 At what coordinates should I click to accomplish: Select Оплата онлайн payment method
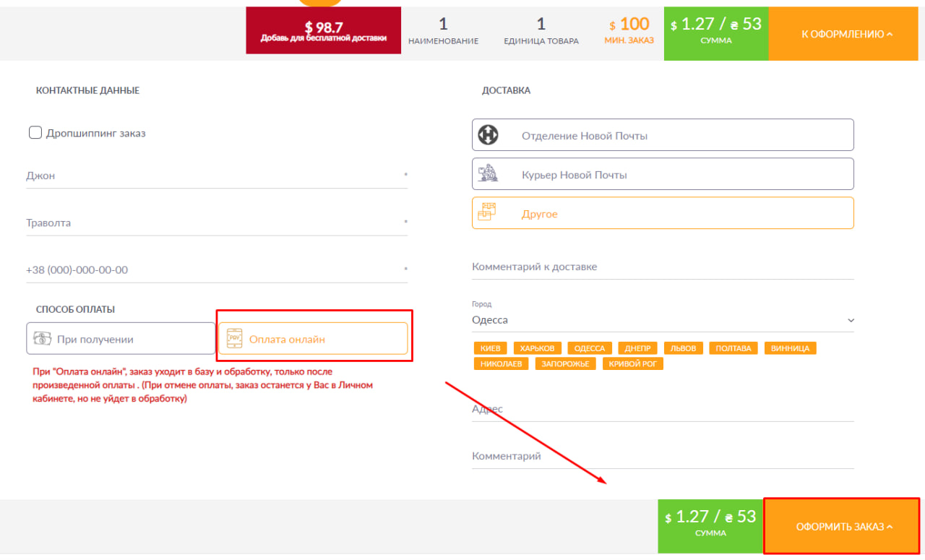pos(313,339)
